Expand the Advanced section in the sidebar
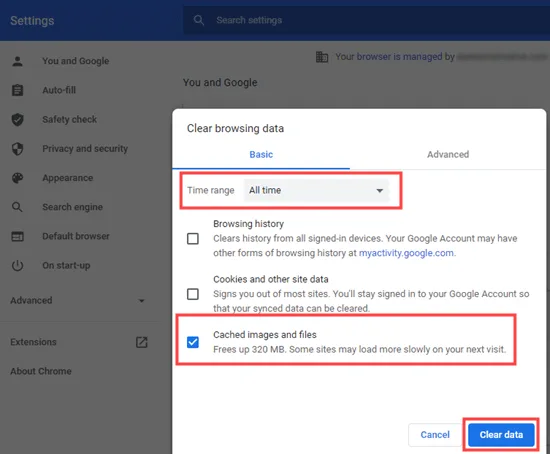The image size is (550, 454). [77, 301]
